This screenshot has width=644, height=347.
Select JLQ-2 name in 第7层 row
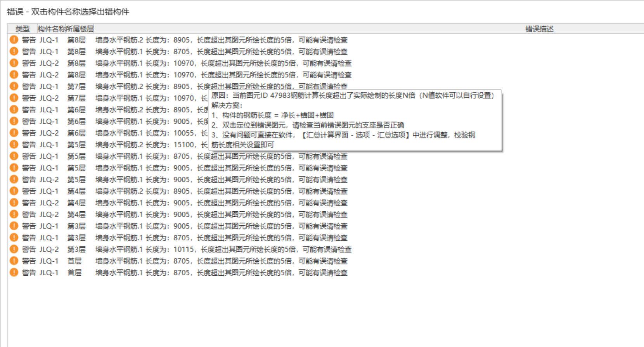[49, 98]
